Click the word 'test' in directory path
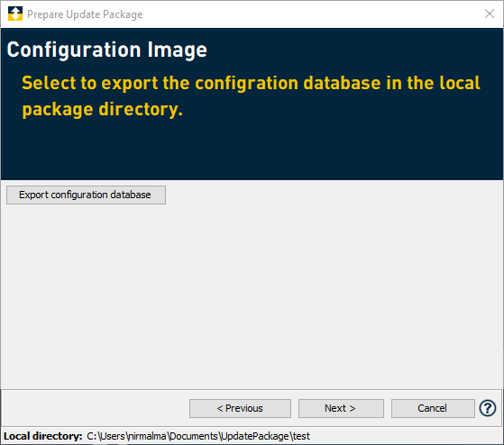 [301, 436]
